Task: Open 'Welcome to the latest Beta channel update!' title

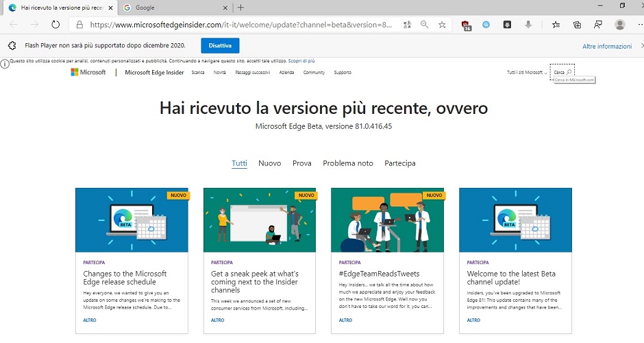Action: tap(511, 278)
